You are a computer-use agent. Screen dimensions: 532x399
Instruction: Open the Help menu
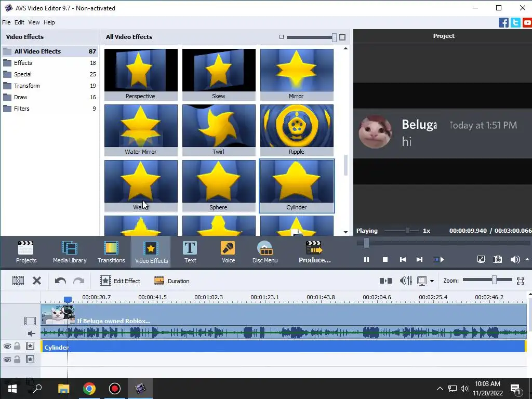pos(49,22)
